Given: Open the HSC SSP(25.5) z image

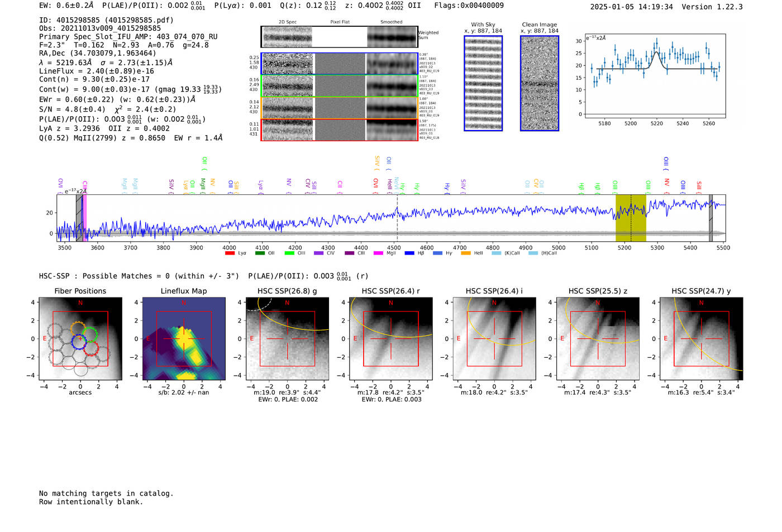Looking at the screenshot, I should click(x=598, y=339).
